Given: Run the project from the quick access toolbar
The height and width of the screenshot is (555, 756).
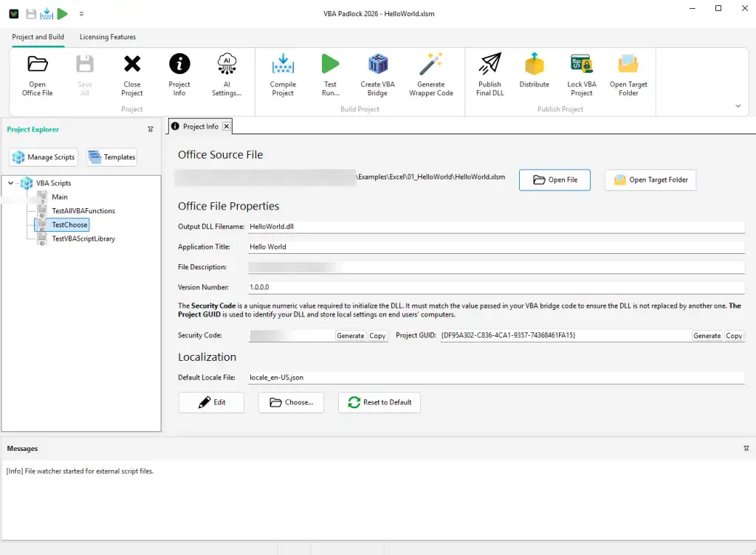Looking at the screenshot, I should tap(63, 13).
